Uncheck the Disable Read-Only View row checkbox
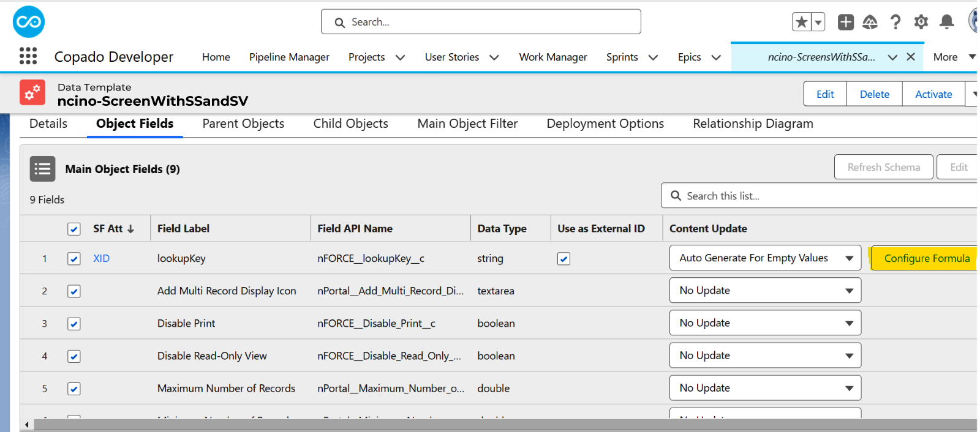This screenshot has width=980, height=432. [74, 356]
